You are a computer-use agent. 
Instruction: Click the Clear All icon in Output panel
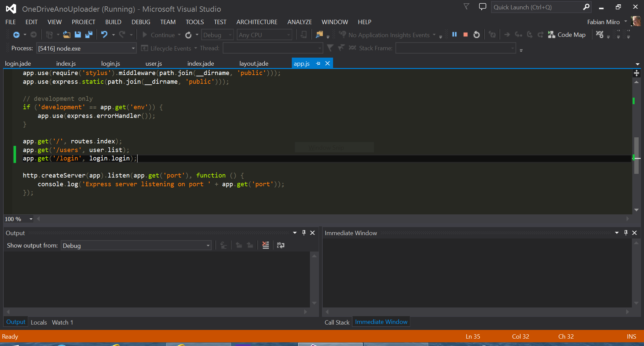tap(266, 246)
